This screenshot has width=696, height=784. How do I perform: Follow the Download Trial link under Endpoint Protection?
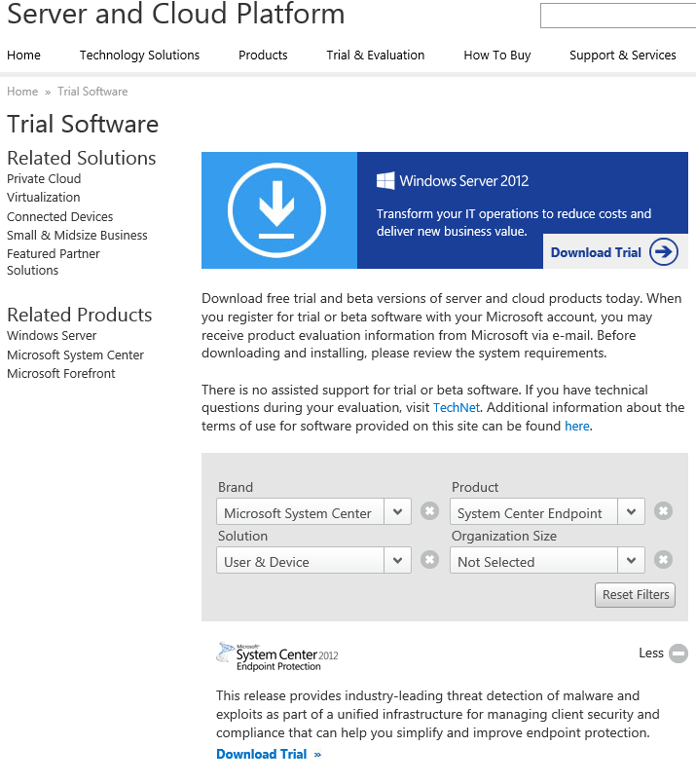point(269,754)
